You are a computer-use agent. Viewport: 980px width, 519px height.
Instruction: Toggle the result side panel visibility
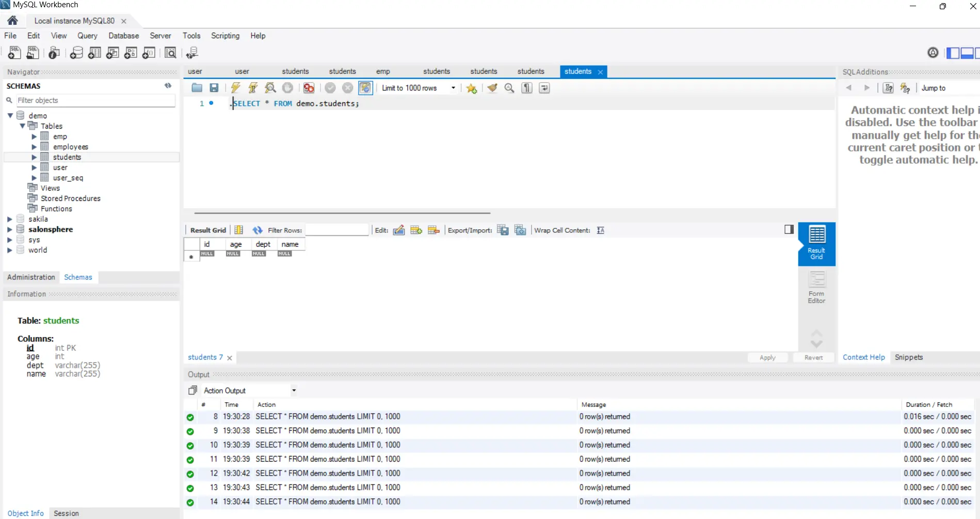tap(789, 229)
